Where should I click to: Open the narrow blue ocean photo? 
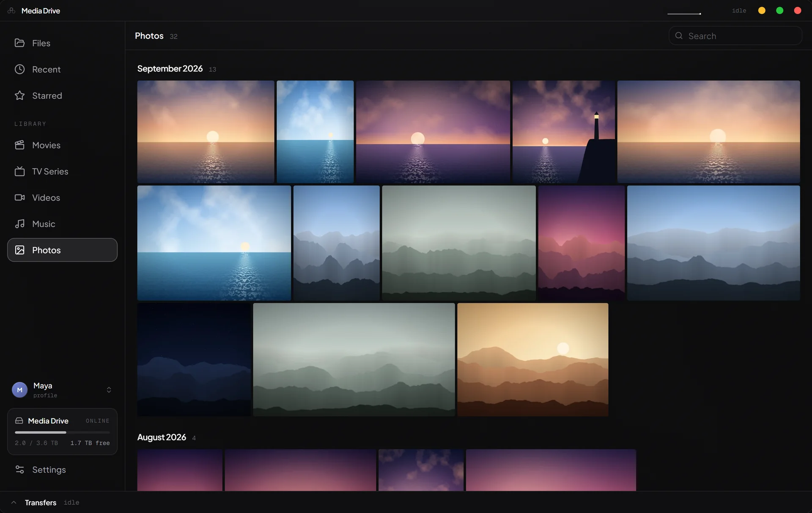click(x=315, y=132)
